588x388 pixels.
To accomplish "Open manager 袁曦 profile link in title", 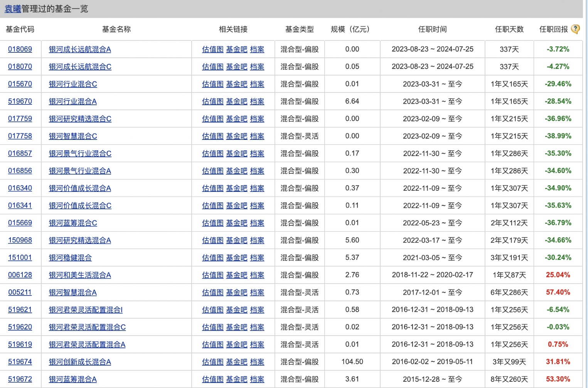I will [13, 9].
